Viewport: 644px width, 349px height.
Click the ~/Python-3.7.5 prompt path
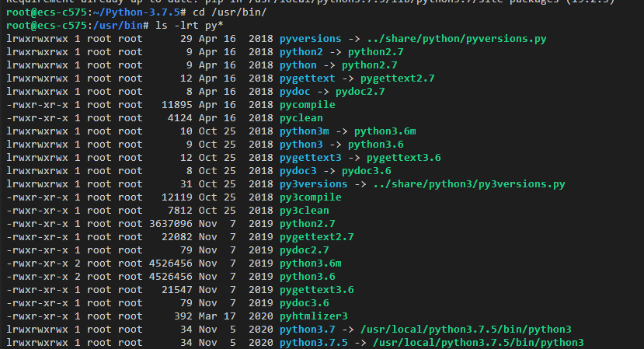point(137,12)
